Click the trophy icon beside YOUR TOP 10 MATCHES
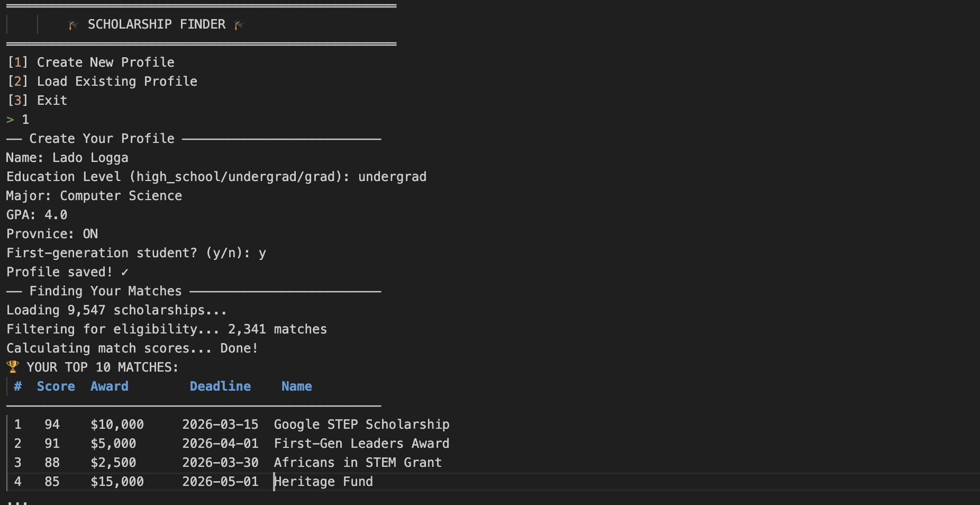Image resolution: width=980 pixels, height=505 pixels. (x=13, y=367)
